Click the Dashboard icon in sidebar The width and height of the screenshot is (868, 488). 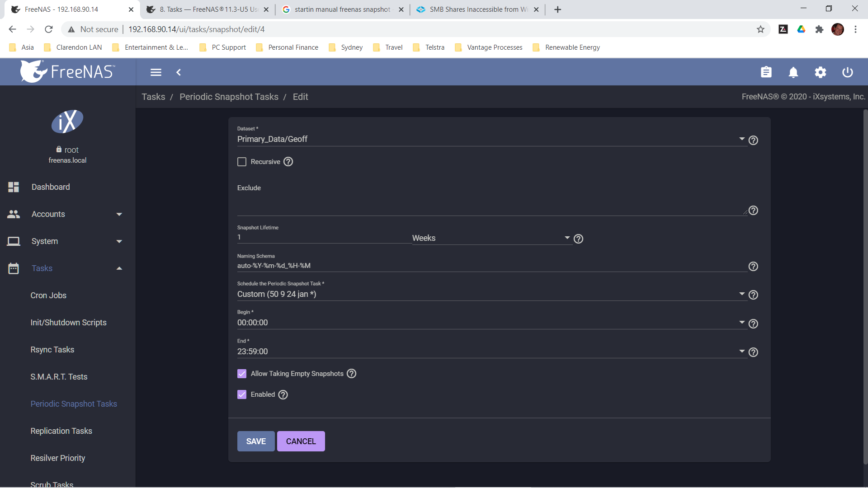[x=14, y=187]
